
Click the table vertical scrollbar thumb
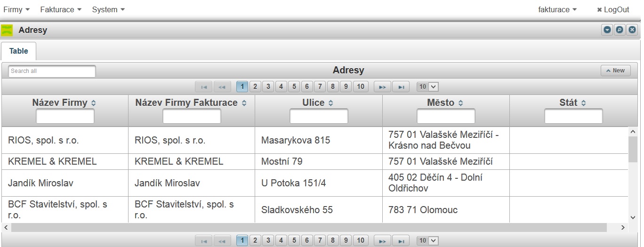(633, 149)
